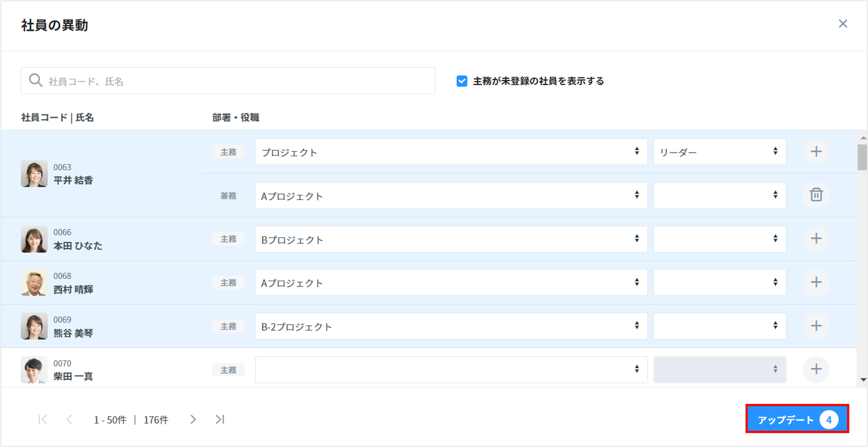Click the scrollbar down arrow in the list
868x447 pixels.
[863, 380]
